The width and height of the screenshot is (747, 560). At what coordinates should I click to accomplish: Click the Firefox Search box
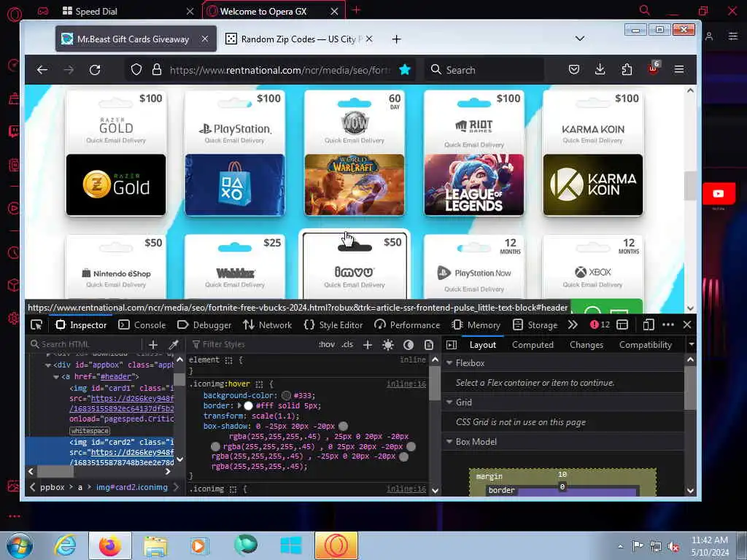click(x=484, y=70)
